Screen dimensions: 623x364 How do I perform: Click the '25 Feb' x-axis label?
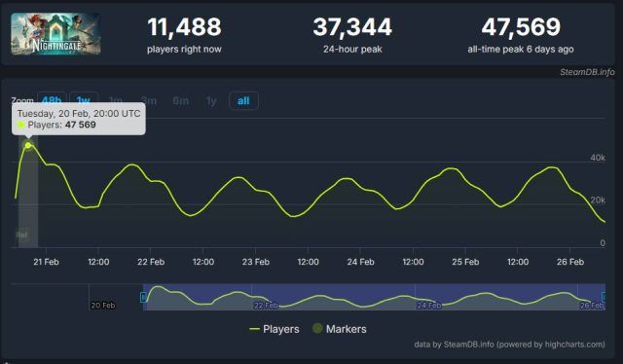click(x=465, y=262)
